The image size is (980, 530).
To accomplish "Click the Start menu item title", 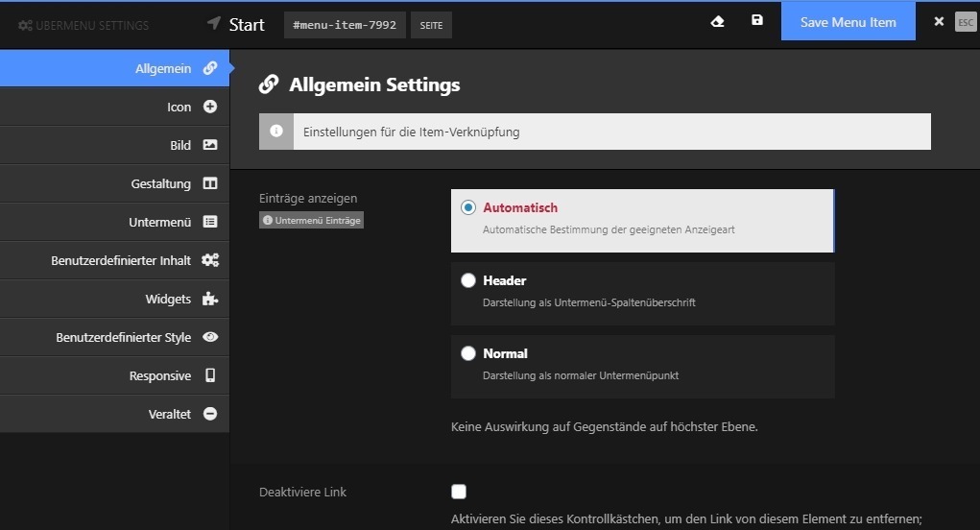I will pos(247,25).
